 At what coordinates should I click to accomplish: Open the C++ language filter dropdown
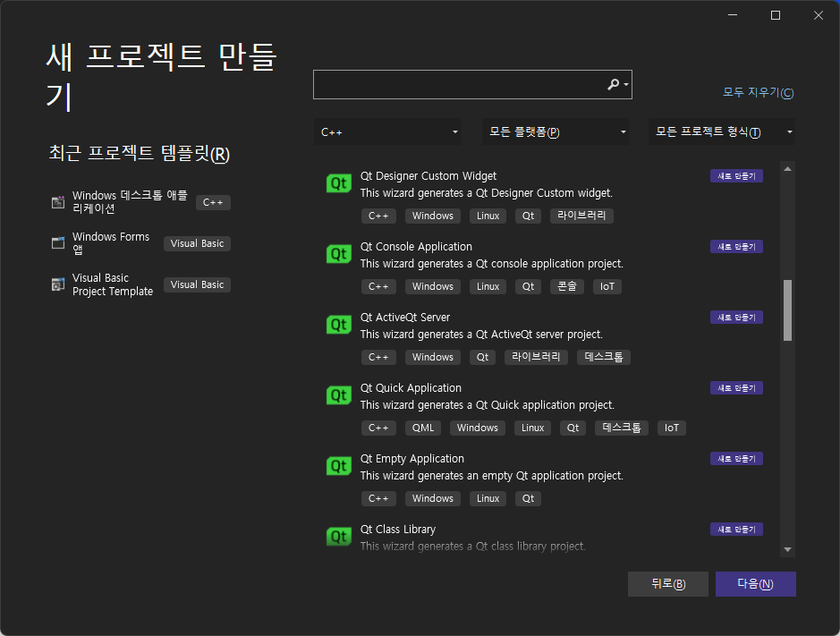(x=387, y=131)
